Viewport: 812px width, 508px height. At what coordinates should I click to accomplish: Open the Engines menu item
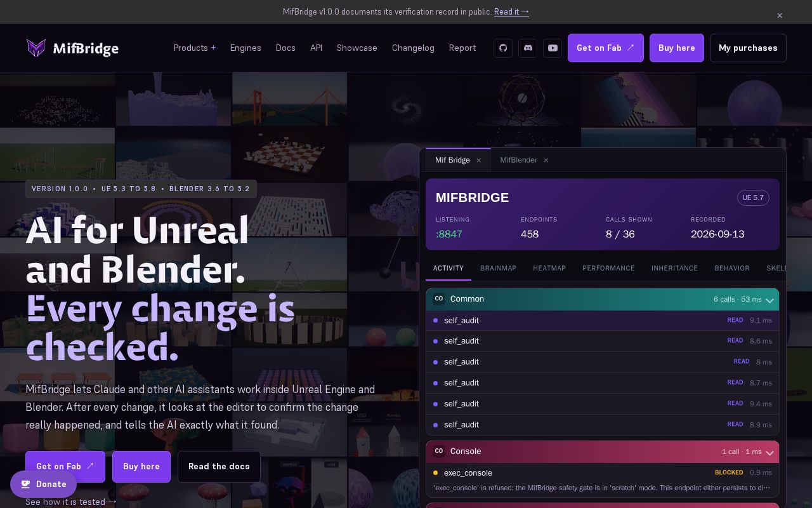click(246, 48)
